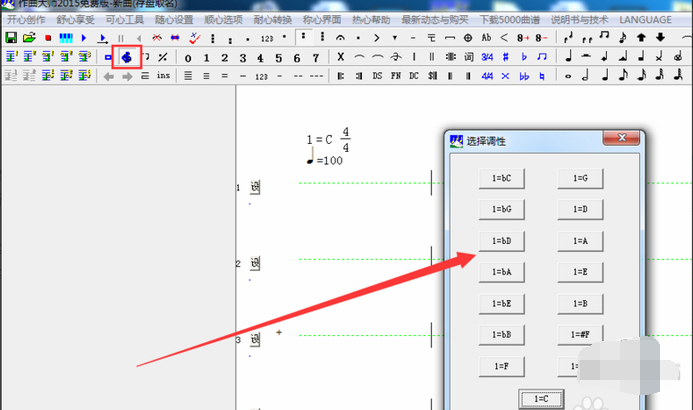
Task: Click the 词 lyrics toolbar button
Action: click(469, 57)
